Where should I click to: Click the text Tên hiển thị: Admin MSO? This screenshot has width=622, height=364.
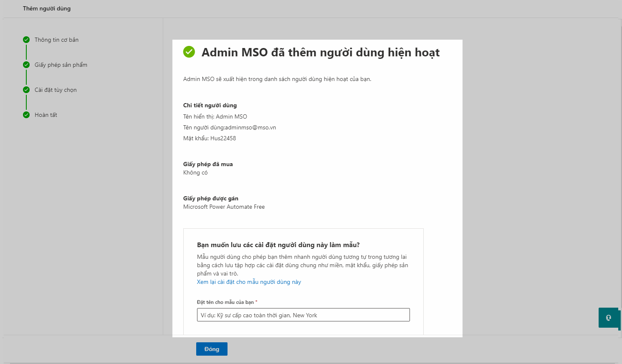tap(215, 117)
